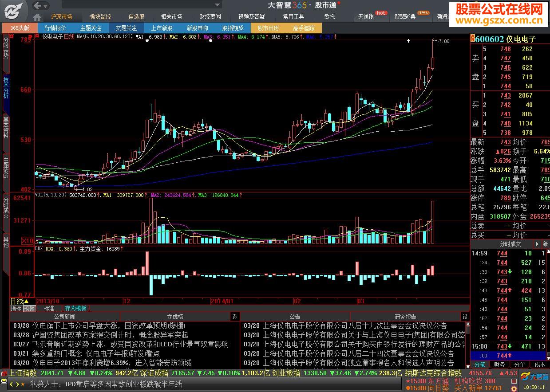Go back with the left arrow button
This screenshot has width=550, height=392.
(37, 5)
